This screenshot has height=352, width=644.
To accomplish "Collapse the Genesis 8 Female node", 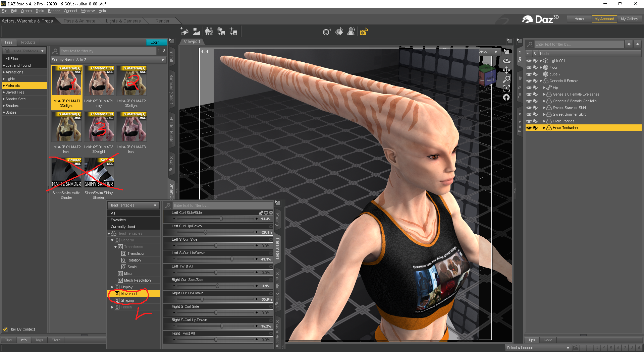I will (x=541, y=81).
